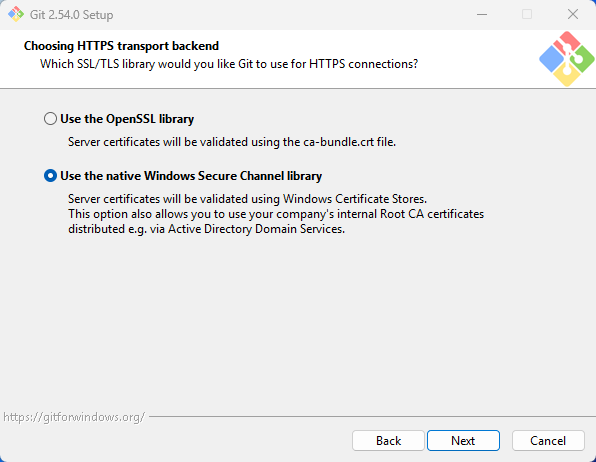Close the Git Setup window

573,14
